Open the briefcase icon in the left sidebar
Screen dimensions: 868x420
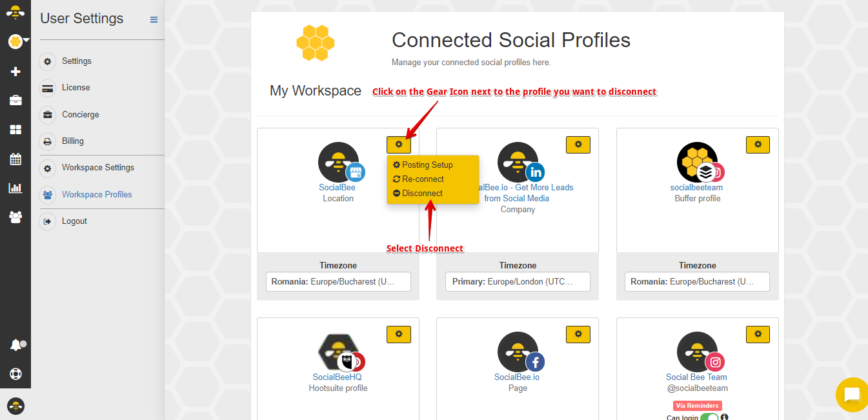[x=15, y=100]
